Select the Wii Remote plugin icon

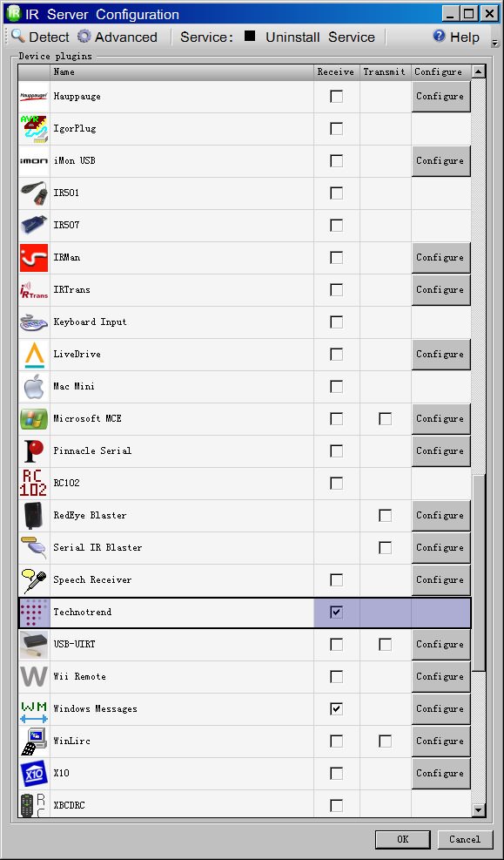click(34, 677)
